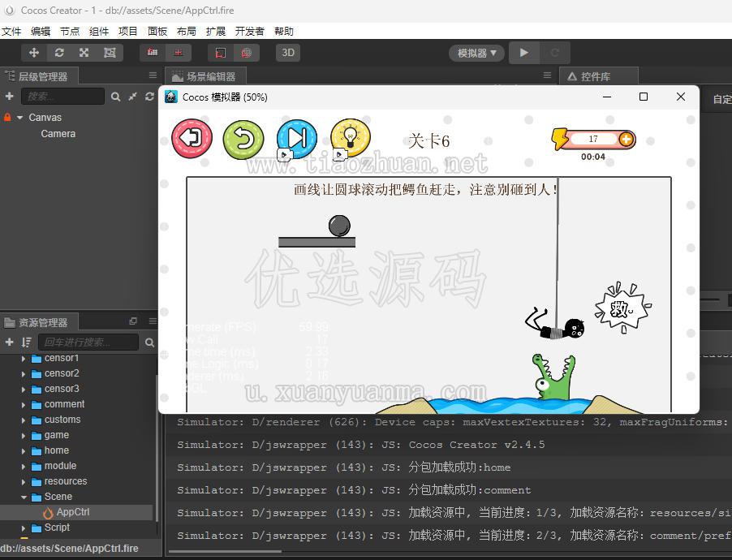Open the scene editor panel hamburger menu
This screenshot has width=732, height=560.
click(547, 75)
